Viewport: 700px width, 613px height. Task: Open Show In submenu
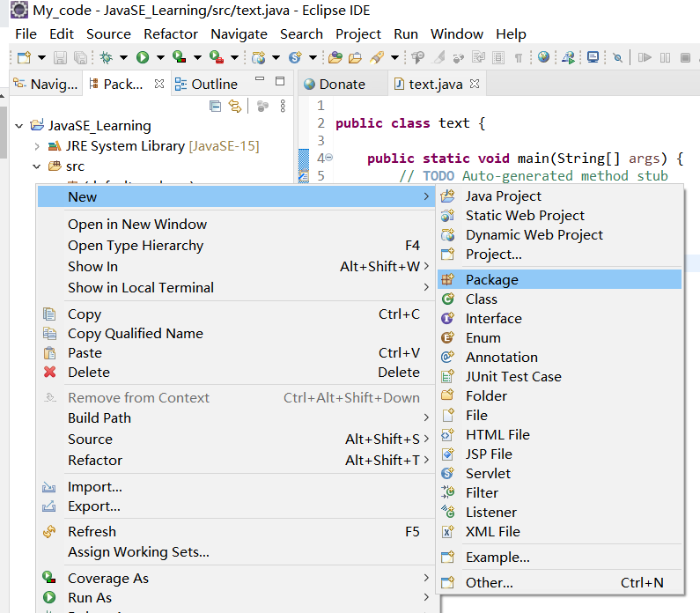236,267
